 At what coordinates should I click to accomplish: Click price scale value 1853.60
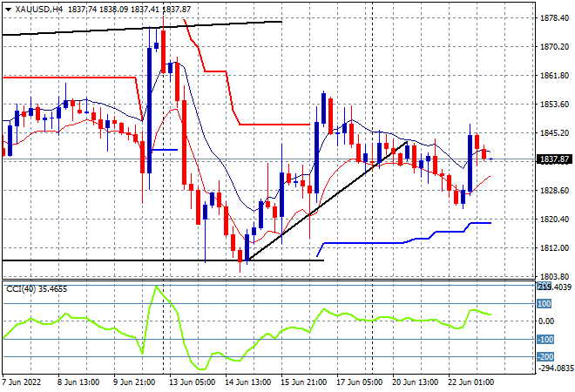click(x=554, y=105)
